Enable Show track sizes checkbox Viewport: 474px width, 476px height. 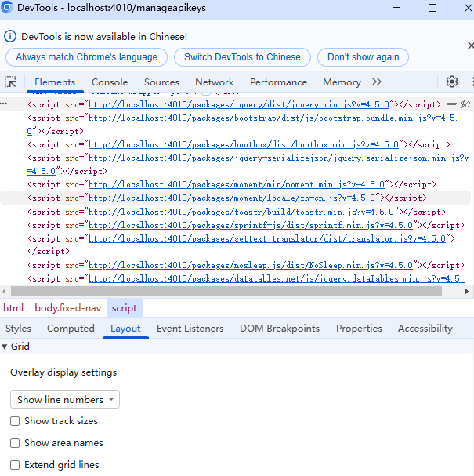click(x=15, y=421)
